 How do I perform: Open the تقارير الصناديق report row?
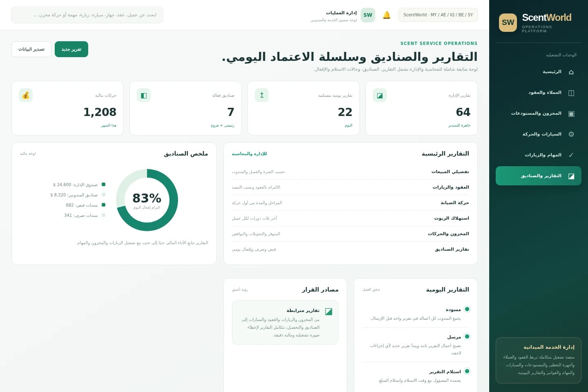(350, 249)
